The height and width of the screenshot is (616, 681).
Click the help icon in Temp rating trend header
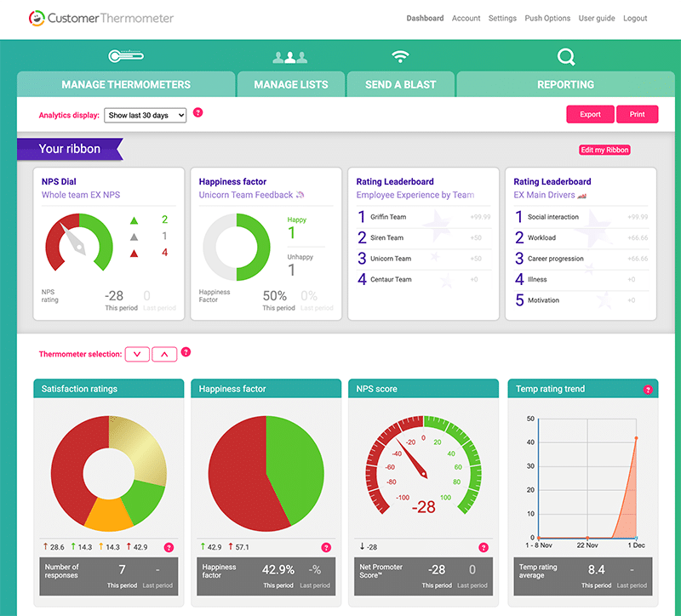(648, 390)
